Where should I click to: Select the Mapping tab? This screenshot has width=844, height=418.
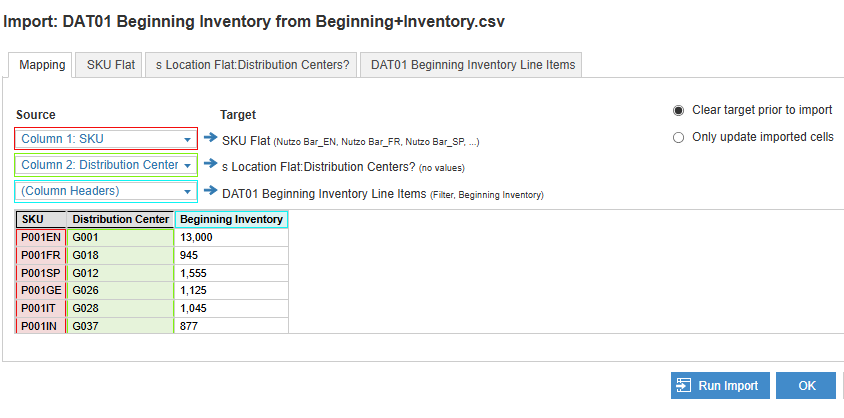point(42,65)
